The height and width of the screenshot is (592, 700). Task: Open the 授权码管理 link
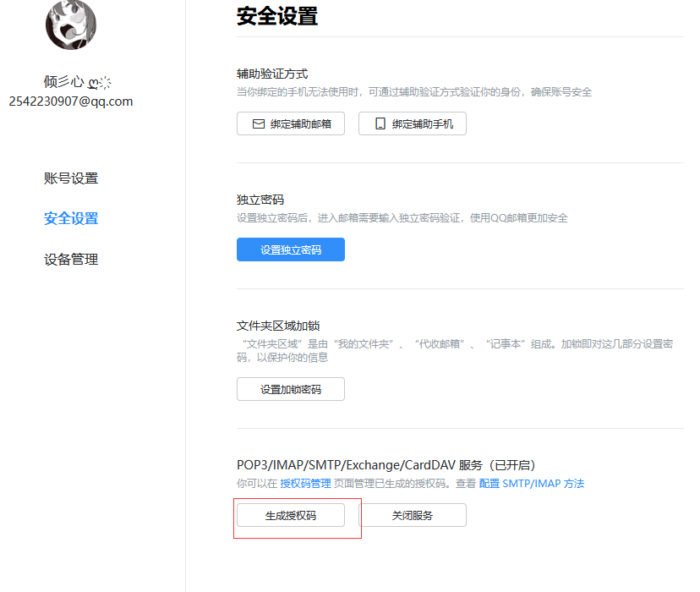click(305, 484)
